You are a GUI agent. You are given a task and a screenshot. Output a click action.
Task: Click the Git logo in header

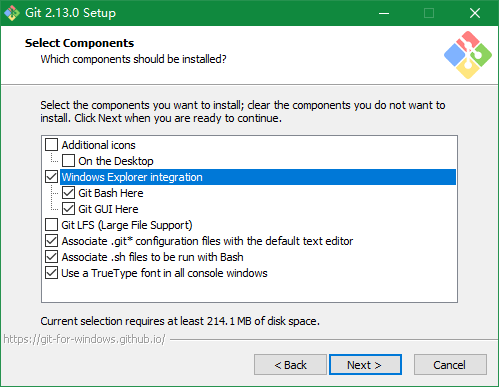[x=468, y=55]
